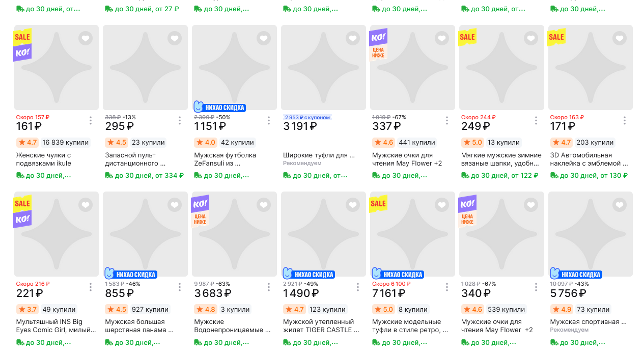Open the Мужская футболка ZeFansuli product title
The image size is (644, 352).
pos(225,159)
